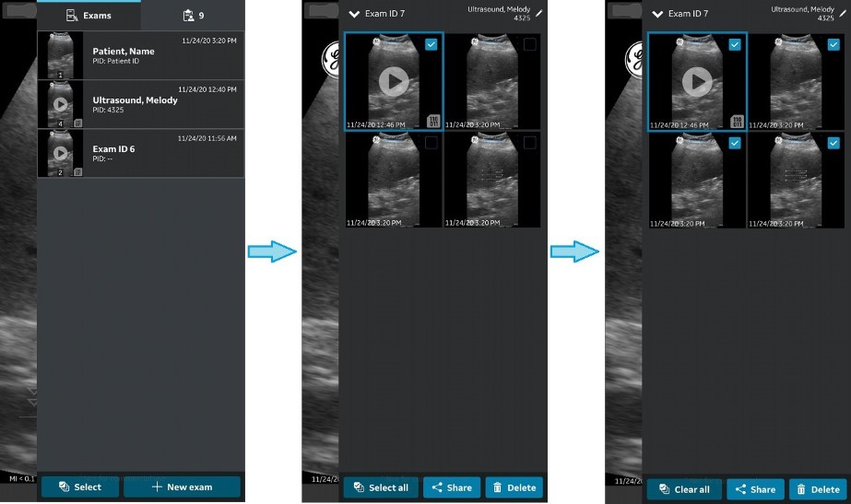Switch to the tab showing 9
The width and height of the screenshot is (851, 504).
click(x=193, y=16)
